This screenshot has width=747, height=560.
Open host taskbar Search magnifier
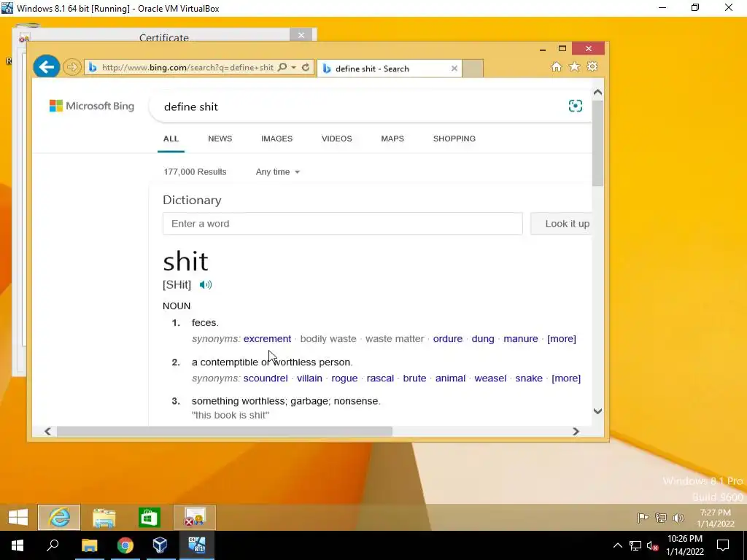click(53, 545)
